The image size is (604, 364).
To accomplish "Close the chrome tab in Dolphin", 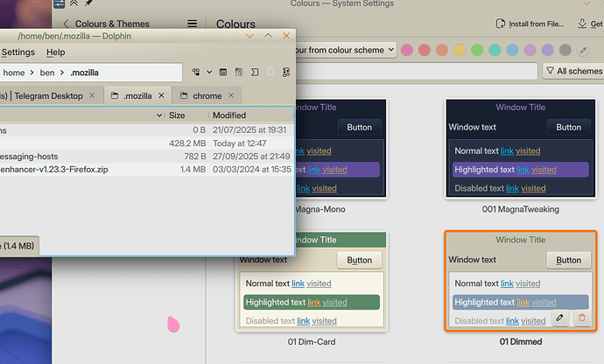I will pos(231,95).
